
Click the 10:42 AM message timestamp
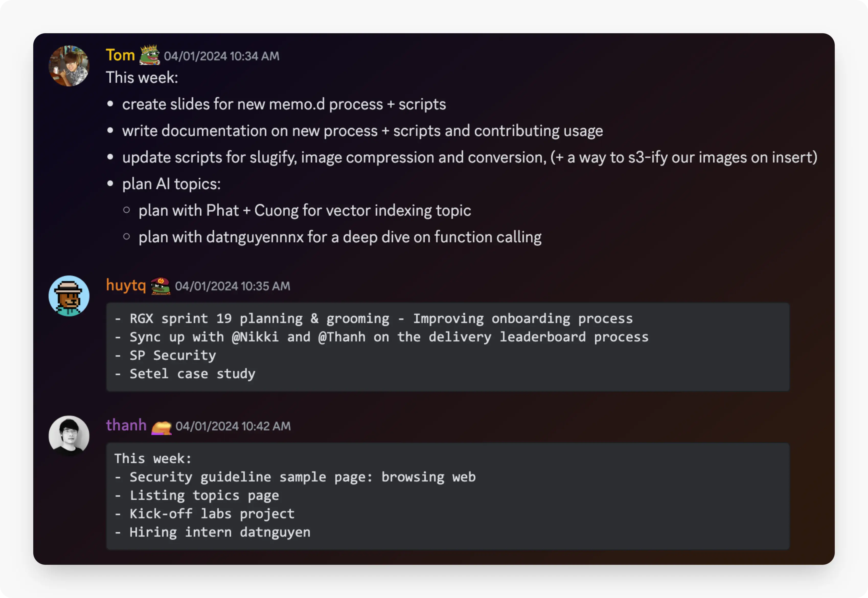[233, 426]
